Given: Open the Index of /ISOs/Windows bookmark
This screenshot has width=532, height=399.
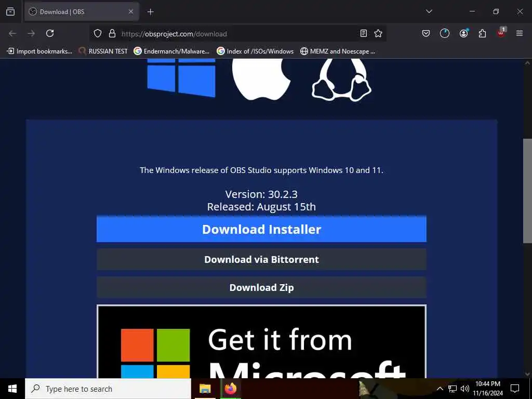Looking at the screenshot, I should coord(255,51).
